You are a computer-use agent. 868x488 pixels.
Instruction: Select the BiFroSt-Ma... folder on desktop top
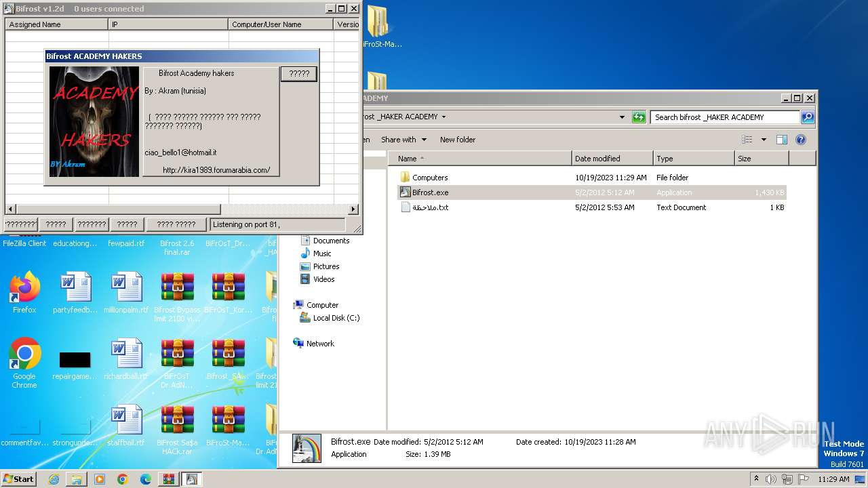381,27
